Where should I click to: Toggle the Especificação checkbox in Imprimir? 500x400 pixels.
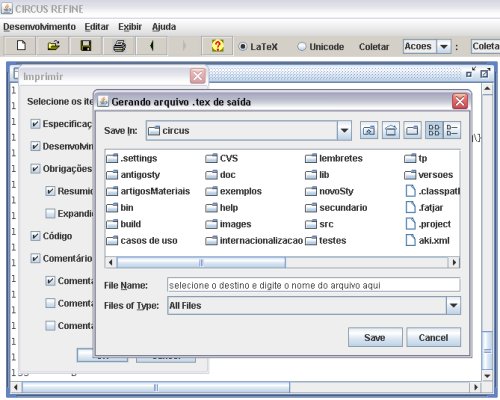(35, 124)
